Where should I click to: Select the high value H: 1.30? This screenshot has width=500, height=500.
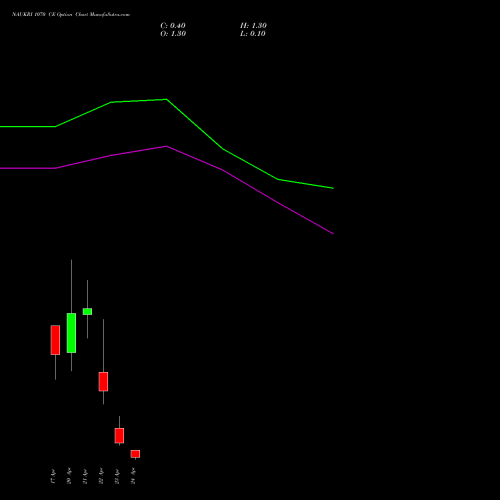[253, 26]
